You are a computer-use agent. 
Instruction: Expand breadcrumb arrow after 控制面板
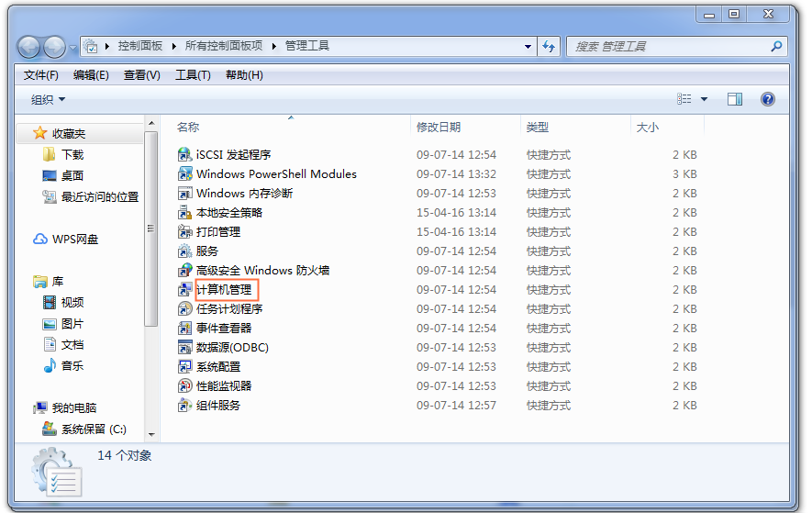[173, 46]
